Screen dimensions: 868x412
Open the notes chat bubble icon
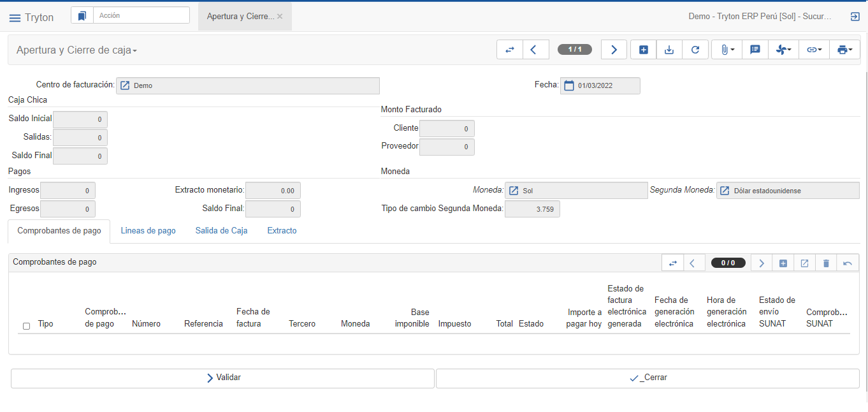click(755, 50)
